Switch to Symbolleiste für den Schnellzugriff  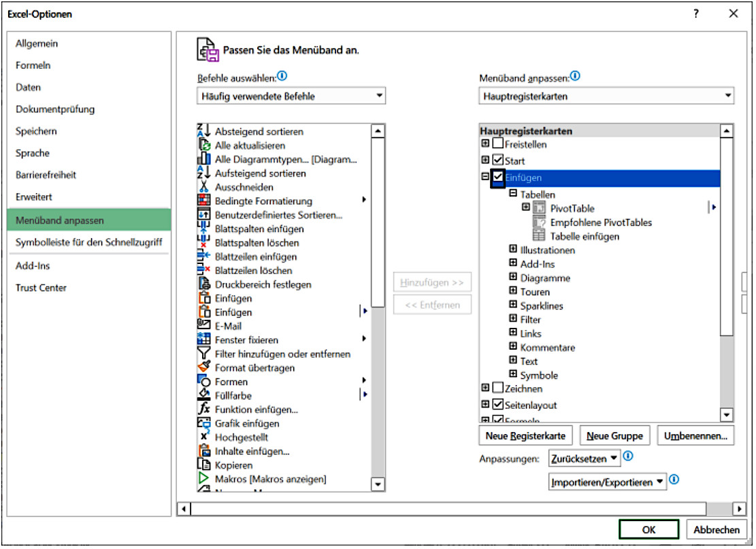pyautogui.click(x=89, y=243)
